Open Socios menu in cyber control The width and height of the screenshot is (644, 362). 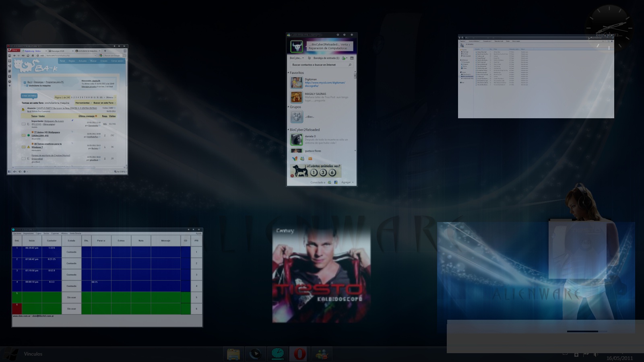(x=46, y=233)
